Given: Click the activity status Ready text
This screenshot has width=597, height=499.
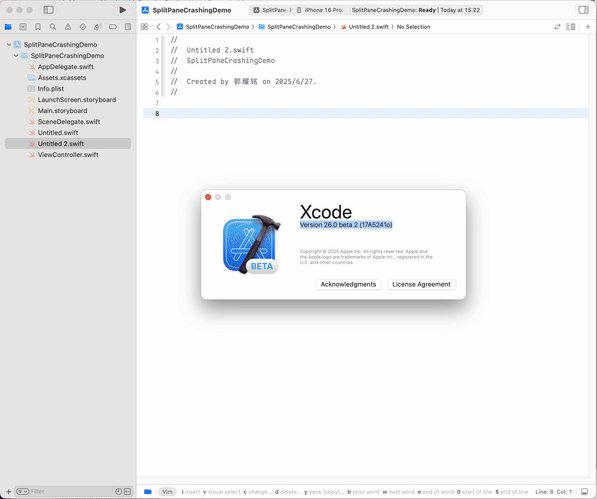Looking at the screenshot, I should (427, 10).
